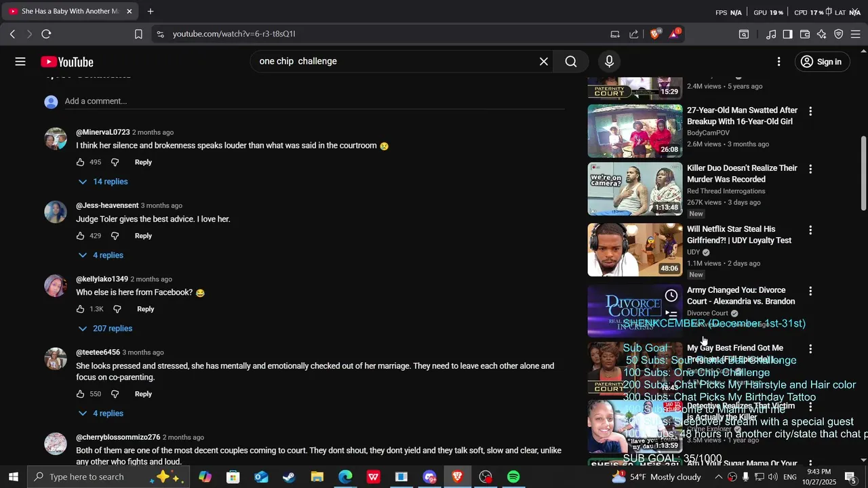868x488 pixels.
Task: Clear the search box text
Action: tap(543, 62)
